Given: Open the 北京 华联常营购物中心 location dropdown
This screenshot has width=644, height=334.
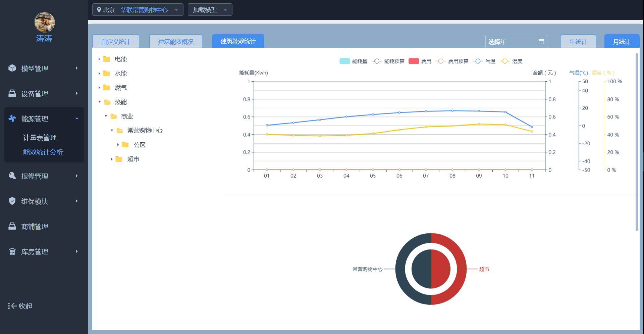Looking at the screenshot, I should pos(138,10).
